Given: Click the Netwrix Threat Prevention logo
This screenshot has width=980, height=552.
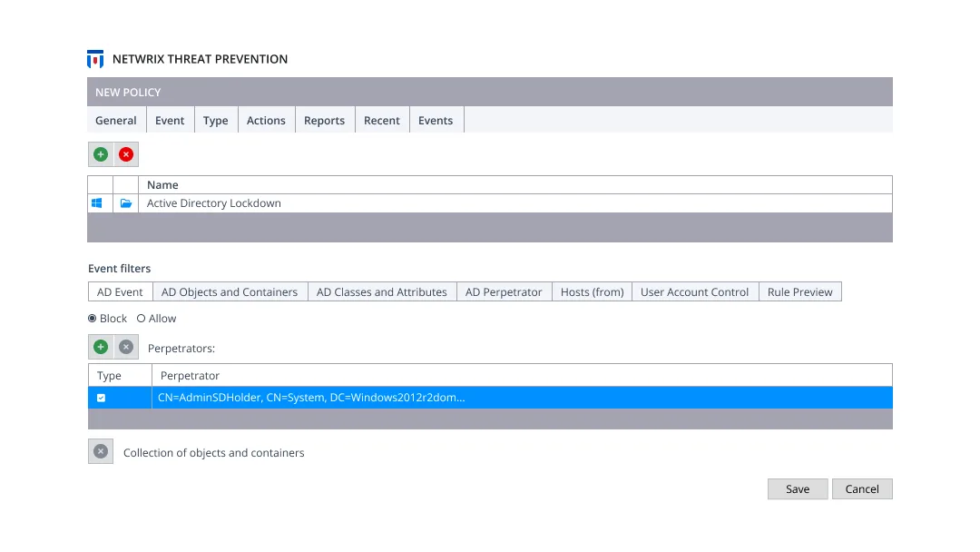Looking at the screenshot, I should tap(95, 59).
